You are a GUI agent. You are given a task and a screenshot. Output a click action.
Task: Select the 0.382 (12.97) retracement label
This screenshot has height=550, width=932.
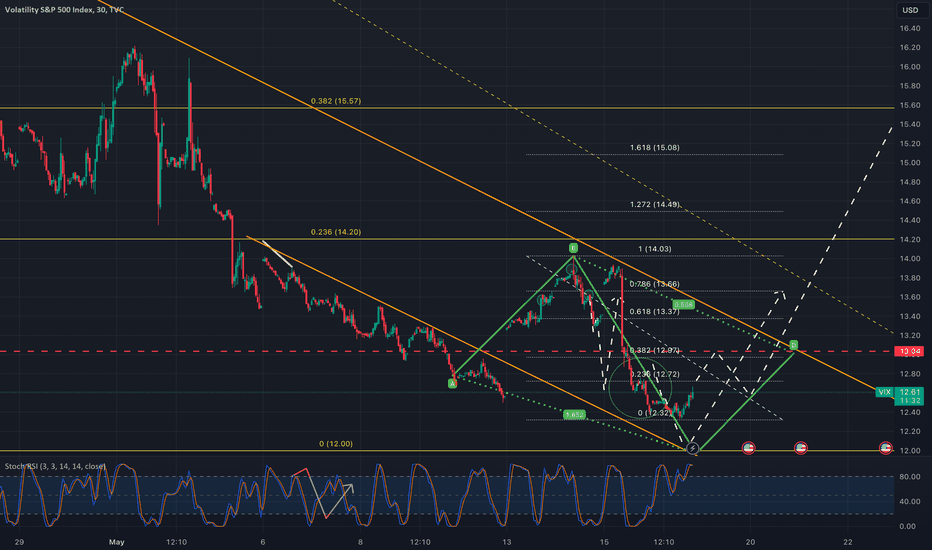(654, 350)
